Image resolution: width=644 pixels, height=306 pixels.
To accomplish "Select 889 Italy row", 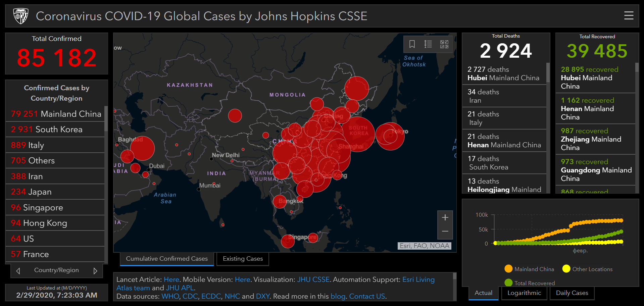I will tap(55, 145).
